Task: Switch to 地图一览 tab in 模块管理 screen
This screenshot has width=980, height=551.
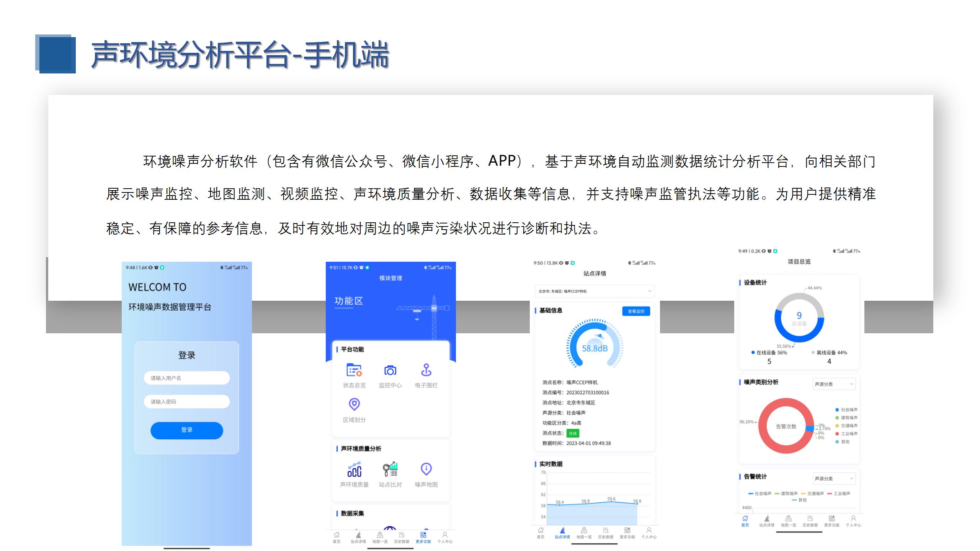Action: click(x=380, y=537)
